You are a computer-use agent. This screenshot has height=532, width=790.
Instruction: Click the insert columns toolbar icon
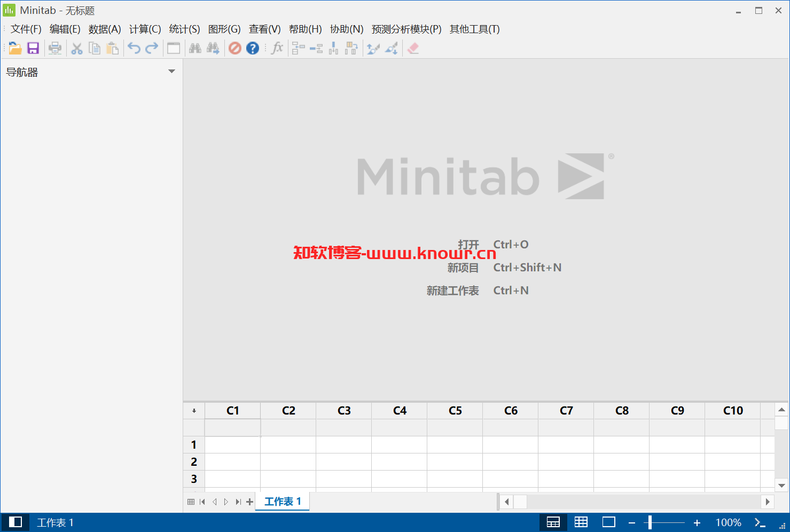(x=334, y=48)
